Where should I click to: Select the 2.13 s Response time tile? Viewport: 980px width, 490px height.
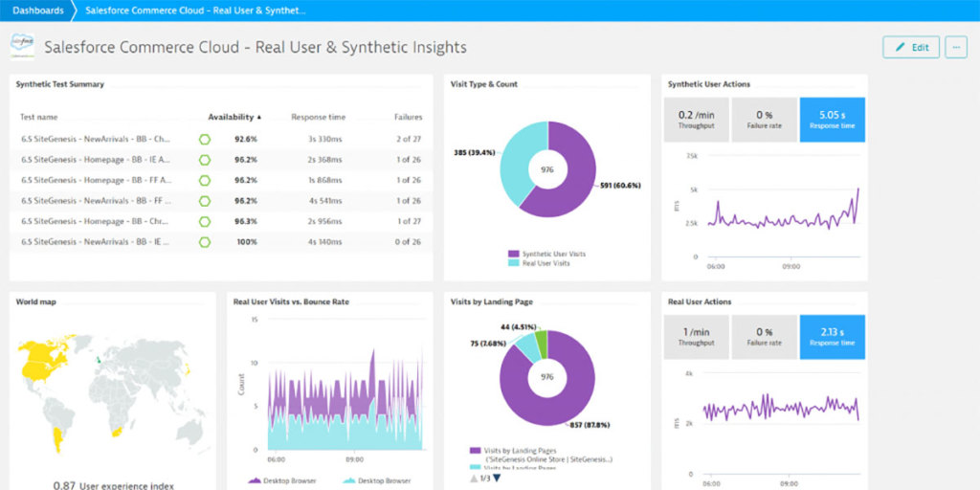(x=832, y=337)
